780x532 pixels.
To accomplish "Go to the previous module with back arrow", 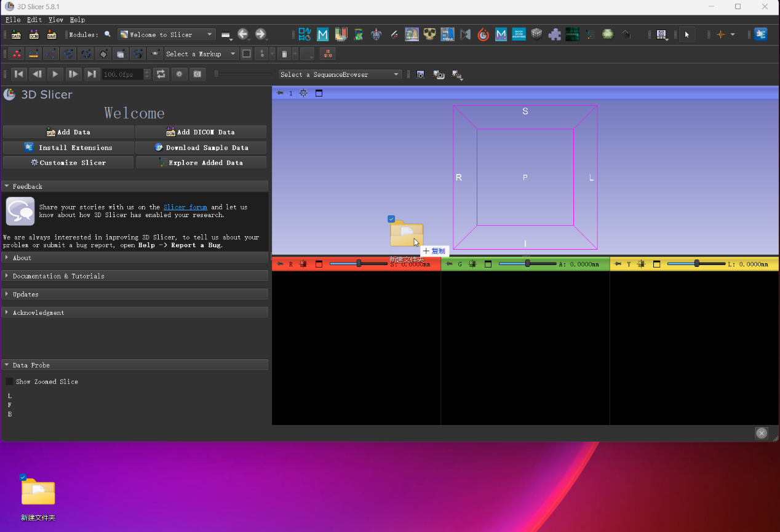I will [244, 34].
